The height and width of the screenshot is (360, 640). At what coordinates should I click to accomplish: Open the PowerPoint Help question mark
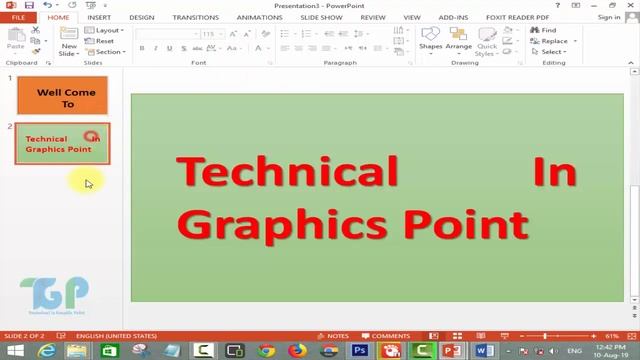[558, 5]
